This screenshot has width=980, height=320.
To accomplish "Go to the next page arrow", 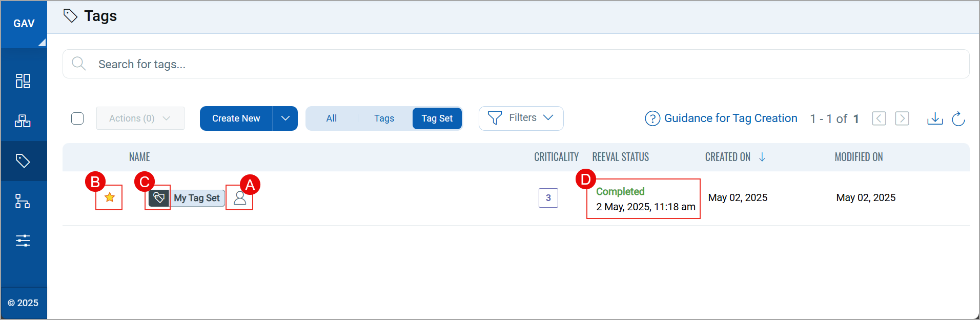I will [902, 118].
